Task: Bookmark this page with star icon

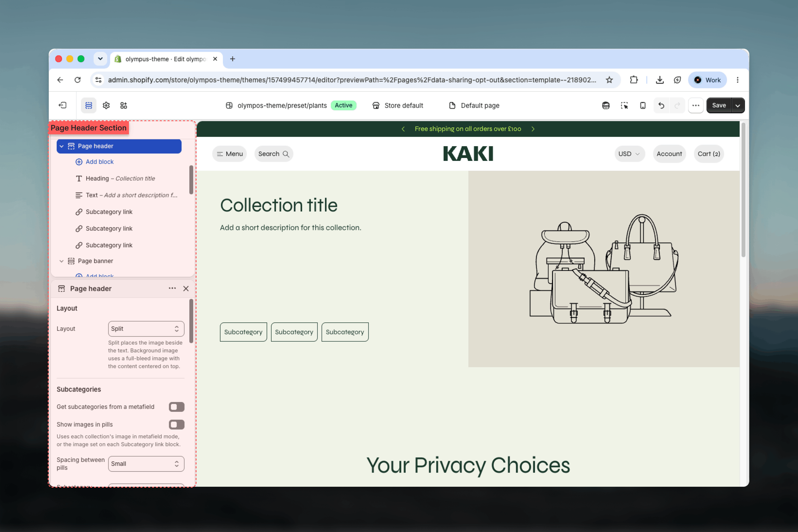Action: click(609, 80)
